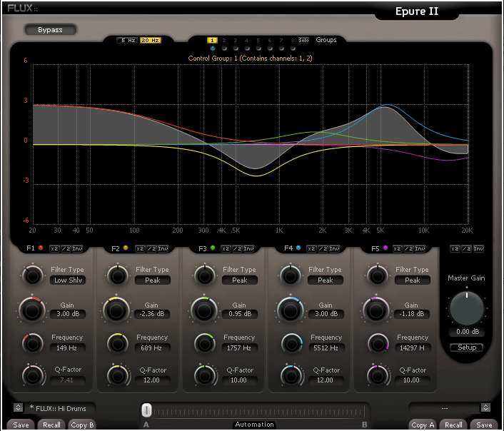Click the Master Gain knob
This screenshot has height=431, width=504.
(466, 307)
